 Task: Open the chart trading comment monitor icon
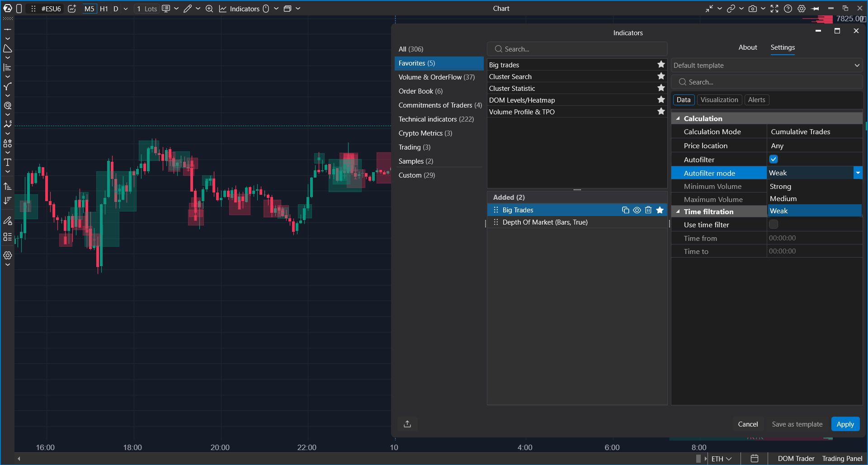pyautogui.click(x=166, y=9)
